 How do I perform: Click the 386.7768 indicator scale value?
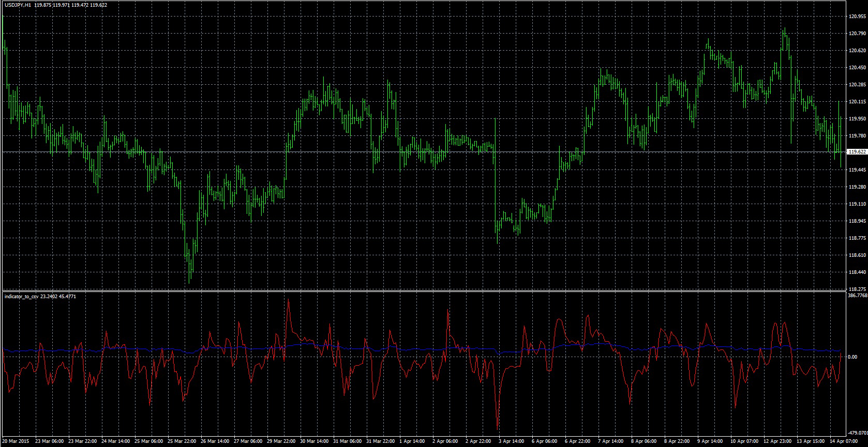click(x=858, y=296)
